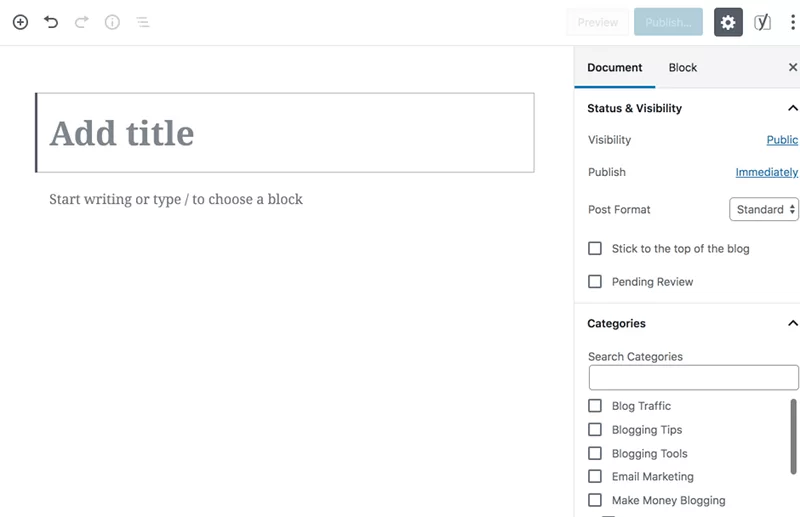Screen dimensions: 800x517
Task: Enable the Pending Review checkbox
Action: [595, 282]
